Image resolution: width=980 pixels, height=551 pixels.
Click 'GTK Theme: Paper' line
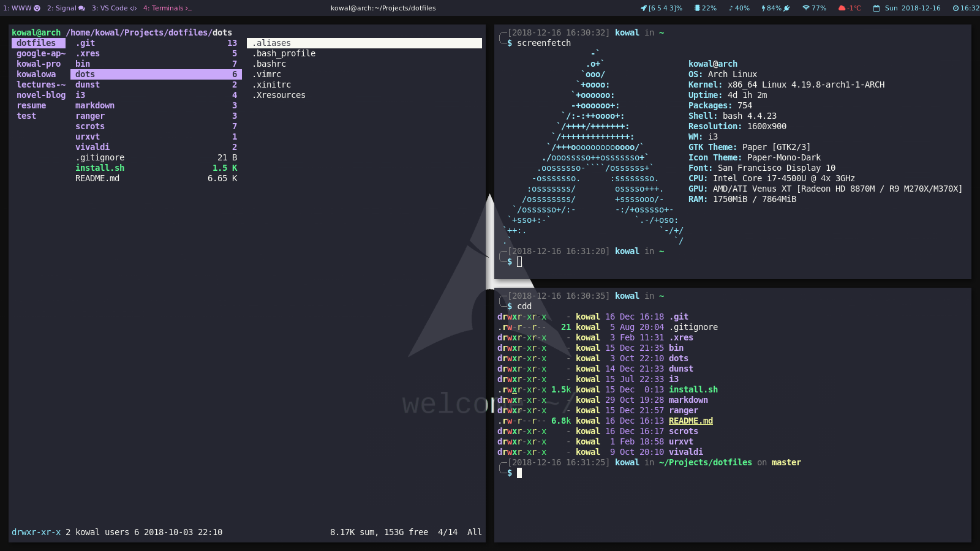(x=749, y=147)
